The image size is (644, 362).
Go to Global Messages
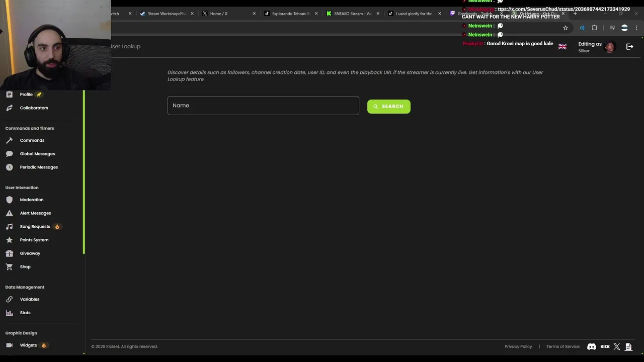37,154
